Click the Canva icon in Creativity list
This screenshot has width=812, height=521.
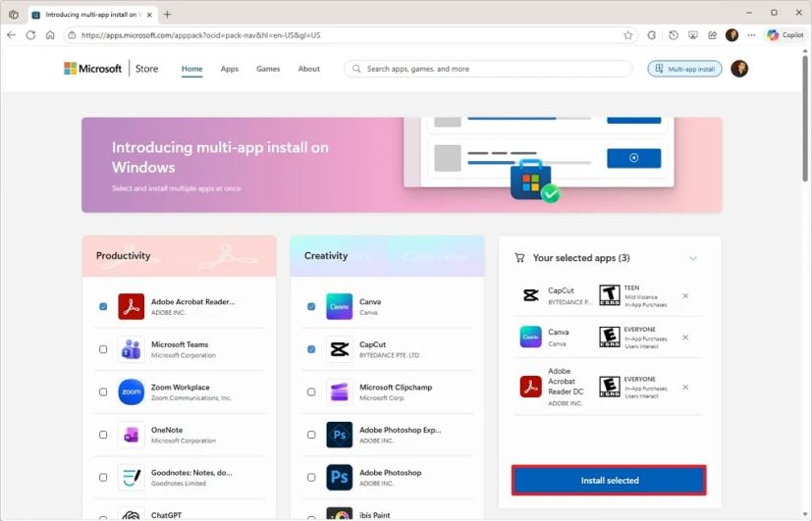[x=339, y=306]
